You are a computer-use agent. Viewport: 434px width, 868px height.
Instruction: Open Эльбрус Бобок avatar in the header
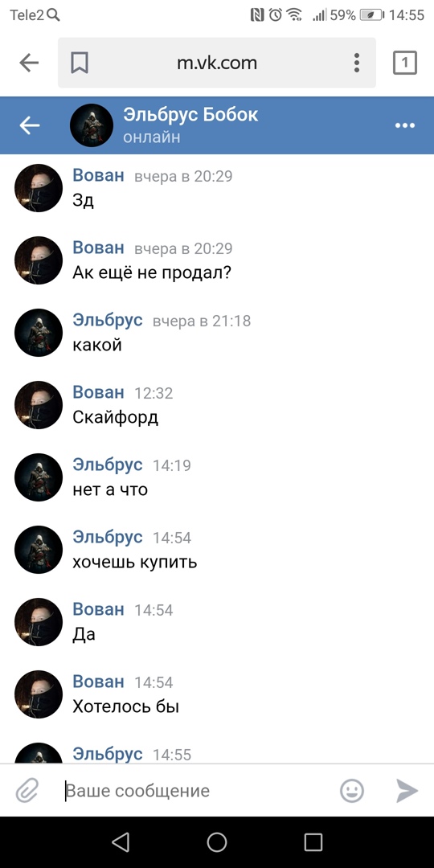92,125
